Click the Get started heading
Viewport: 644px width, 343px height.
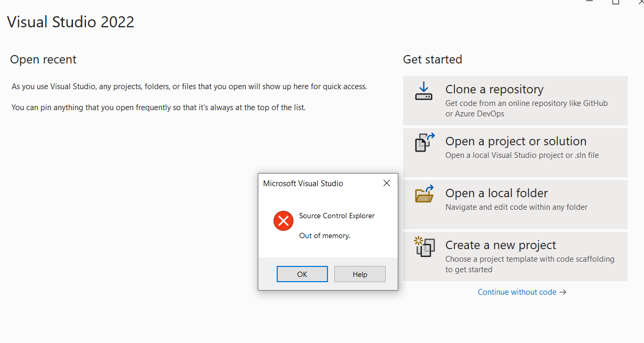pos(432,60)
